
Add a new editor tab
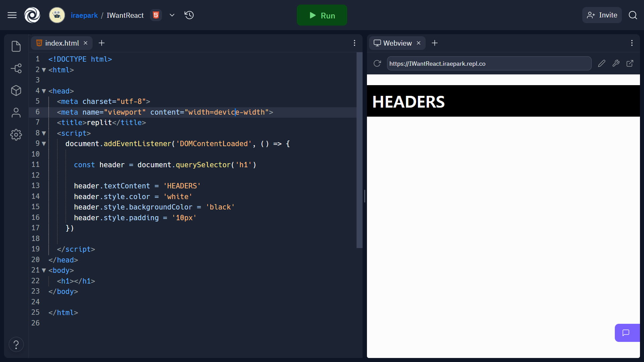coord(102,43)
